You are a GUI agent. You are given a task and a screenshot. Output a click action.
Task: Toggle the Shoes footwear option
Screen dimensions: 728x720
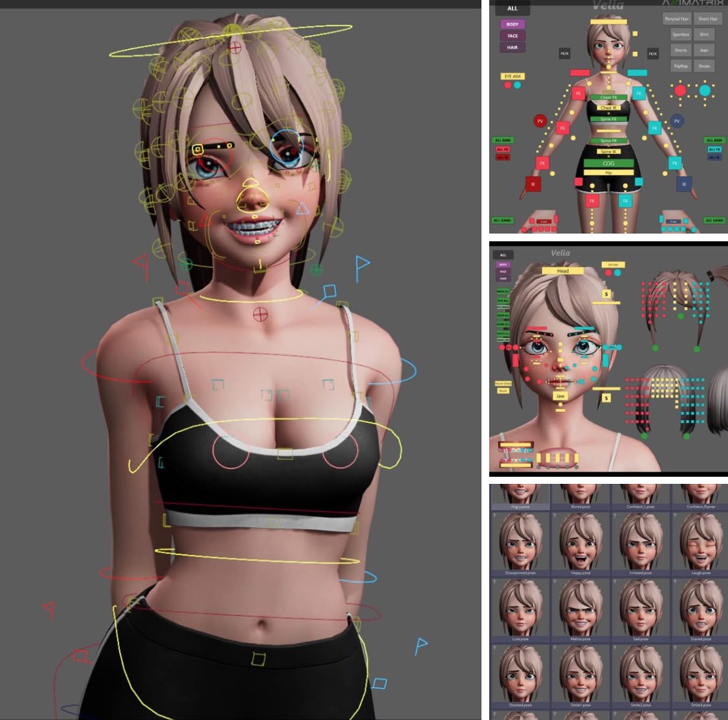[704, 66]
